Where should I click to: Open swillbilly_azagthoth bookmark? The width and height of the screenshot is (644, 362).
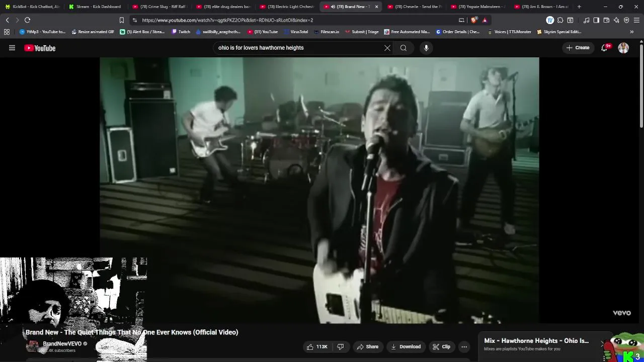tap(218, 32)
